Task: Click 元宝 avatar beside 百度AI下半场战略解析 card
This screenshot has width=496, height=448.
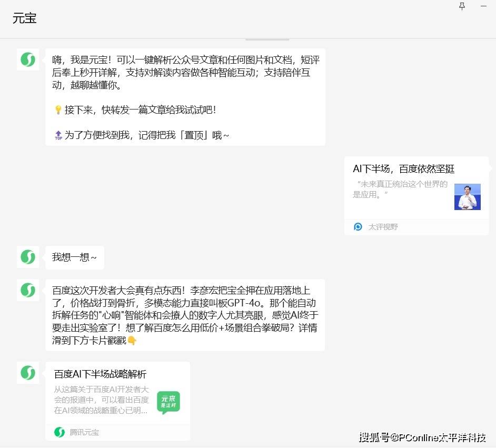Action: 28,372
